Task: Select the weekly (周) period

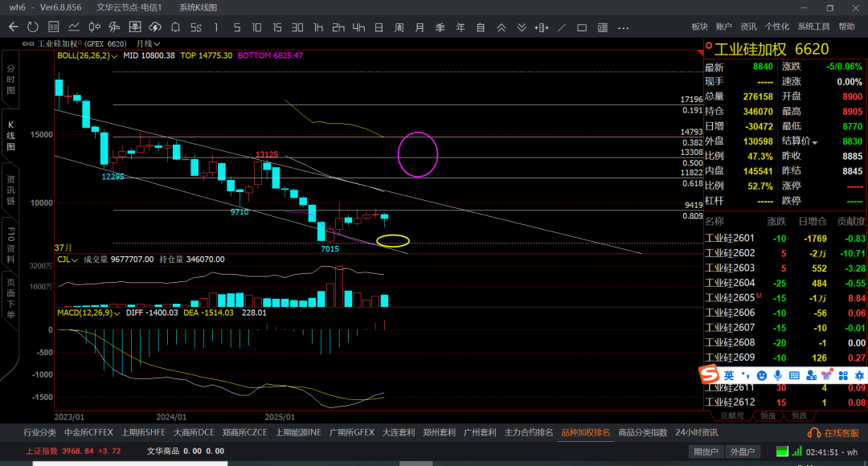Action: (399, 27)
